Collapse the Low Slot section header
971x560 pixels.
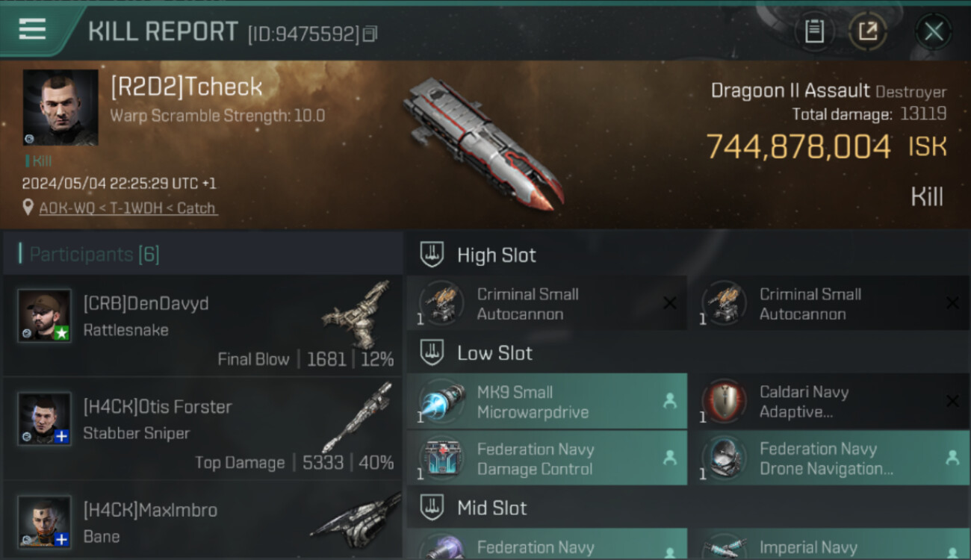pos(688,353)
